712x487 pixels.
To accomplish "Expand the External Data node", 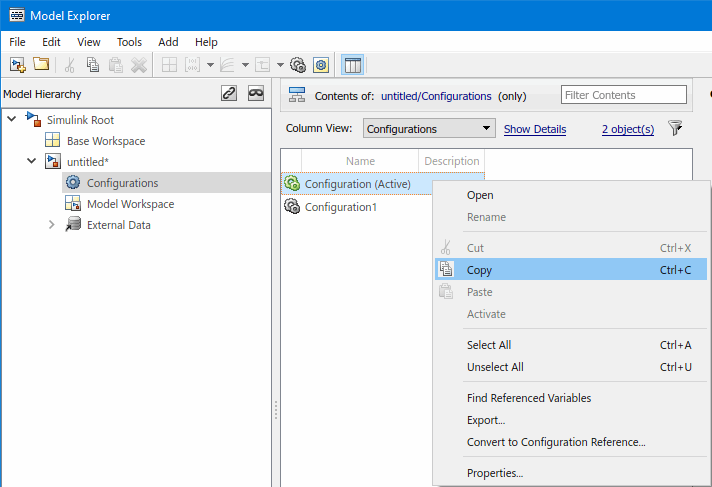I will pyautogui.click(x=52, y=225).
